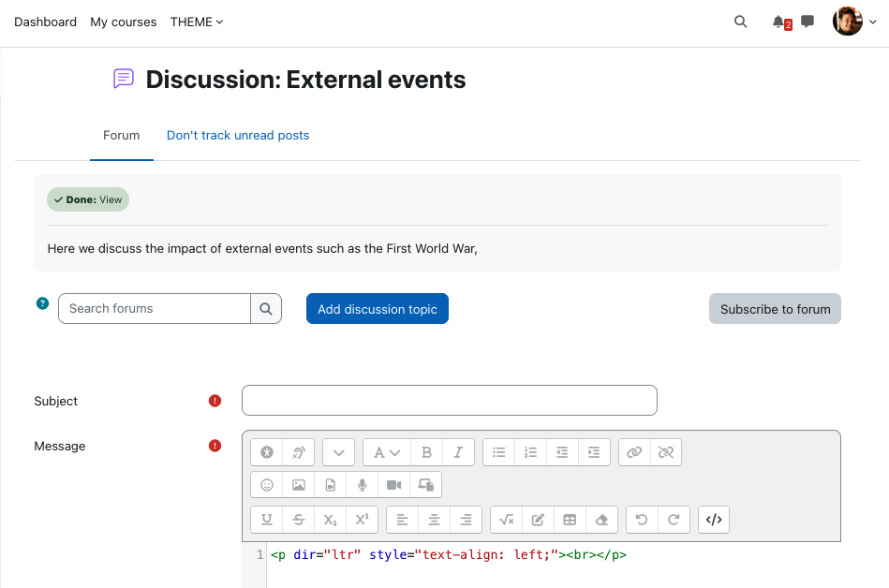Click Don't track unread posts link
This screenshot has width=889, height=588.
238,136
